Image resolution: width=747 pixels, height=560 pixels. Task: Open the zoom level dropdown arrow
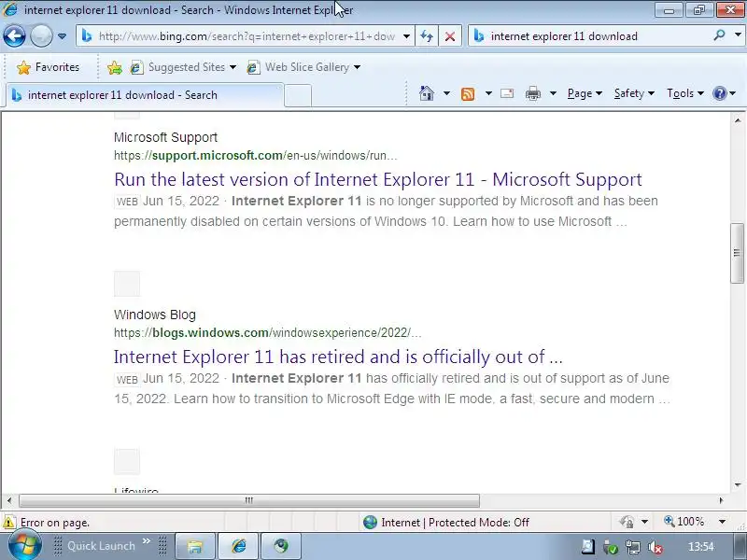722,522
